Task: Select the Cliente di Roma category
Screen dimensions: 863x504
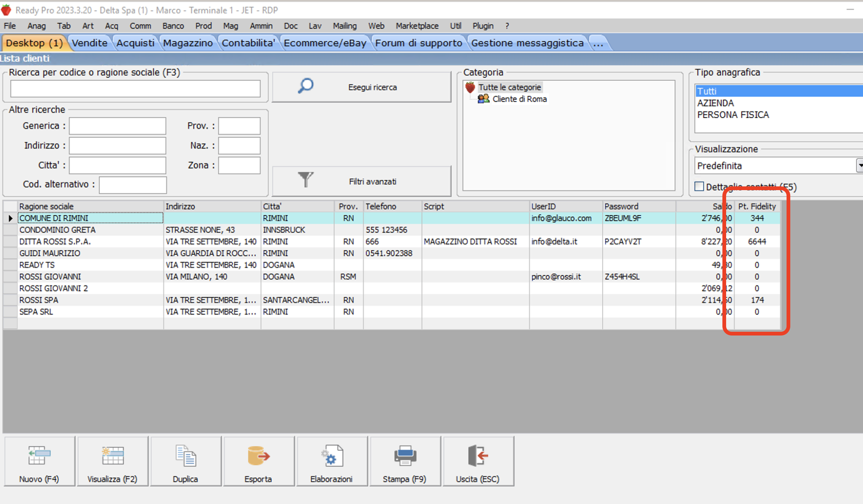Action: [x=520, y=99]
